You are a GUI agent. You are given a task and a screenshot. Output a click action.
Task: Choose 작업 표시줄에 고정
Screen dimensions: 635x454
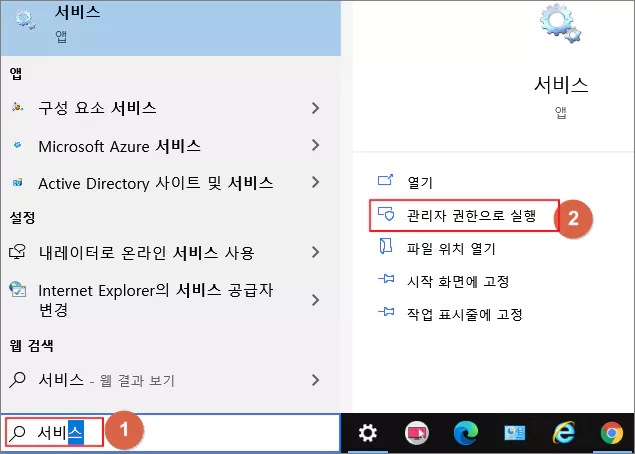[465, 314]
